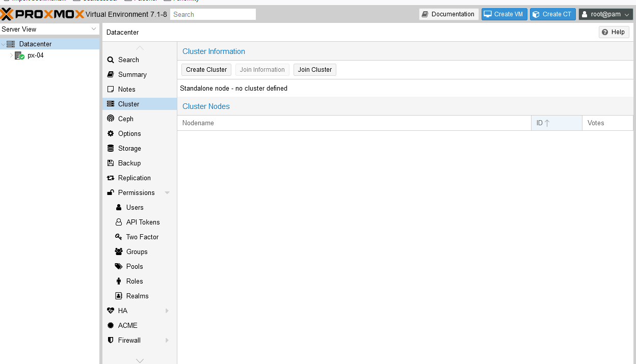Click the Create Cluster button
Screen dimensions: 636x364
point(206,70)
